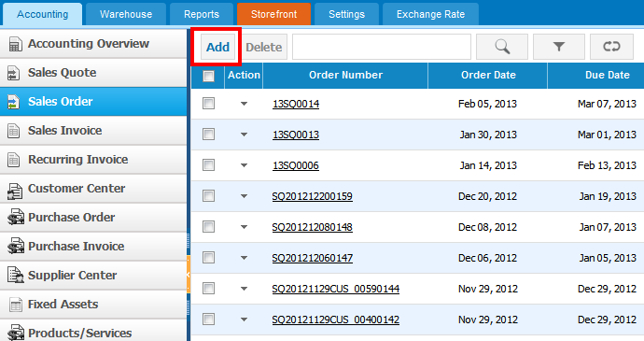Check the box for order 13SQ0013
The height and width of the screenshot is (341, 644).
pyautogui.click(x=209, y=135)
